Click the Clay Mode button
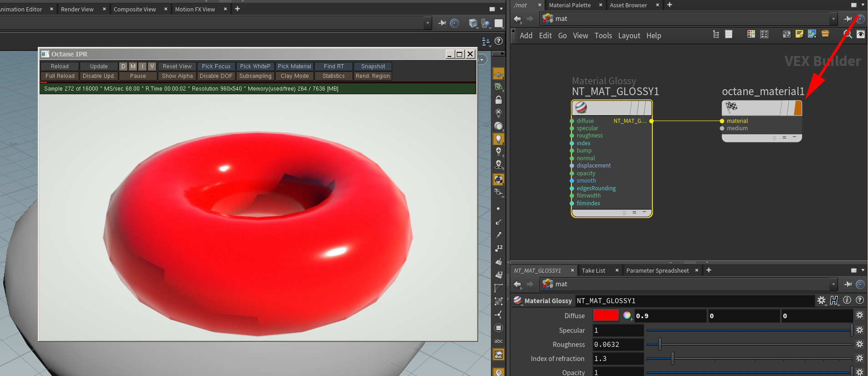The image size is (868, 376). [295, 76]
